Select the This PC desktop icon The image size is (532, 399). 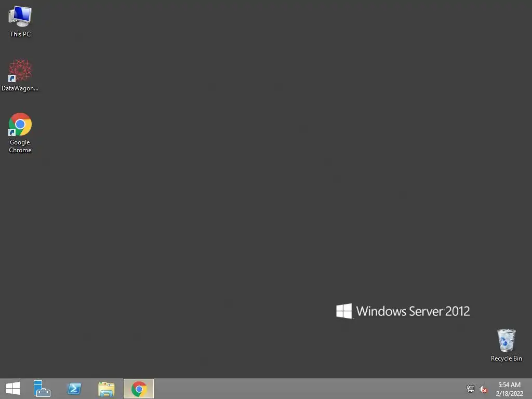(x=20, y=21)
